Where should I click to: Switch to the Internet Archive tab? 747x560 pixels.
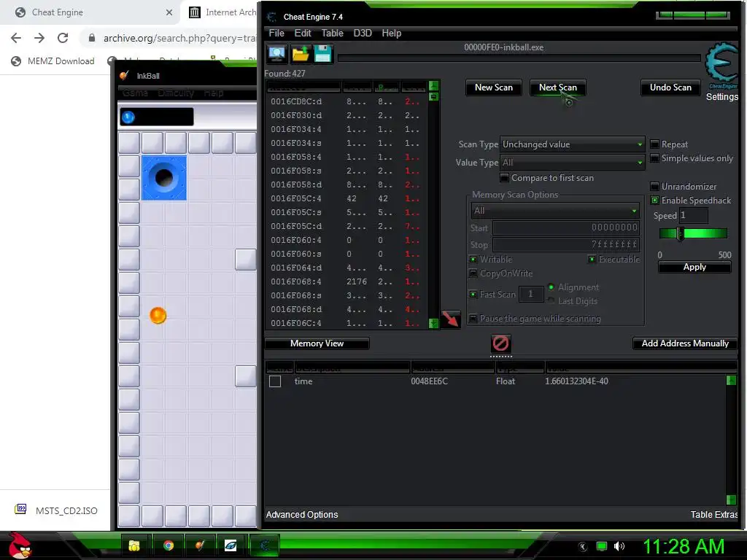[x=222, y=12]
